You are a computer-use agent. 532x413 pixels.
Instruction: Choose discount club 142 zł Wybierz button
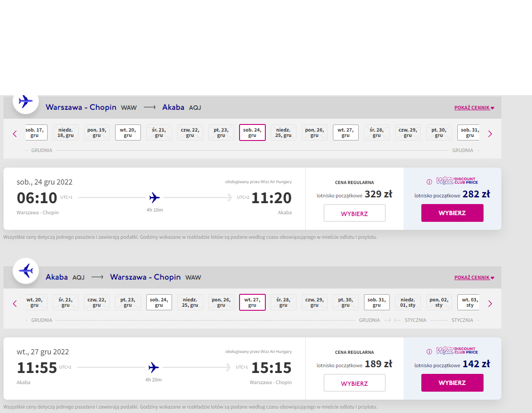coord(452,382)
